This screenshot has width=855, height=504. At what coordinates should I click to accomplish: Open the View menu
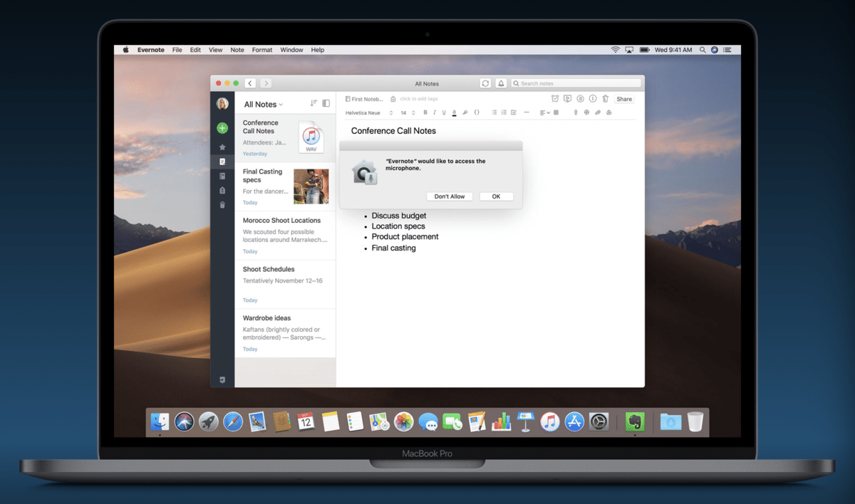click(x=215, y=50)
